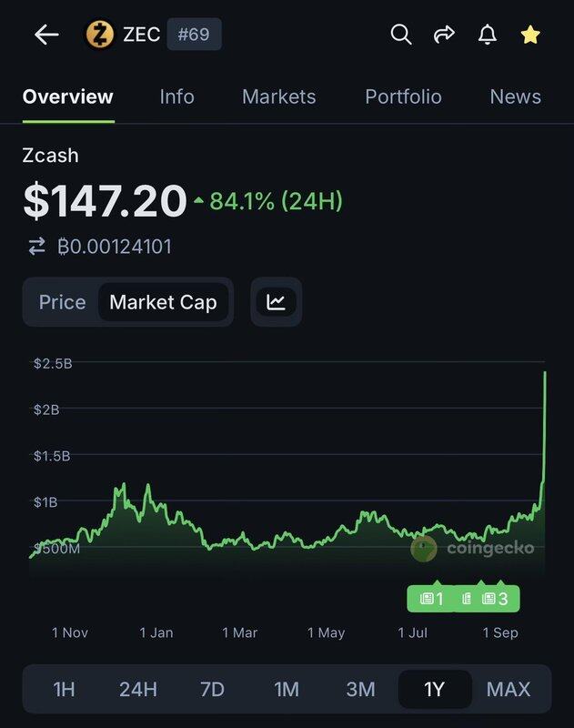Tap the share arrow icon

point(444,35)
